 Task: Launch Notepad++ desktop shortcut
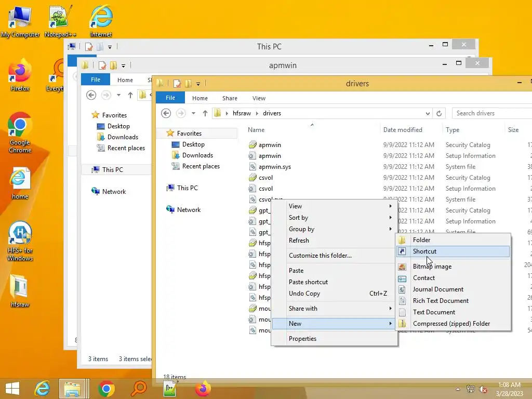pyautogui.click(x=60, y=21)
